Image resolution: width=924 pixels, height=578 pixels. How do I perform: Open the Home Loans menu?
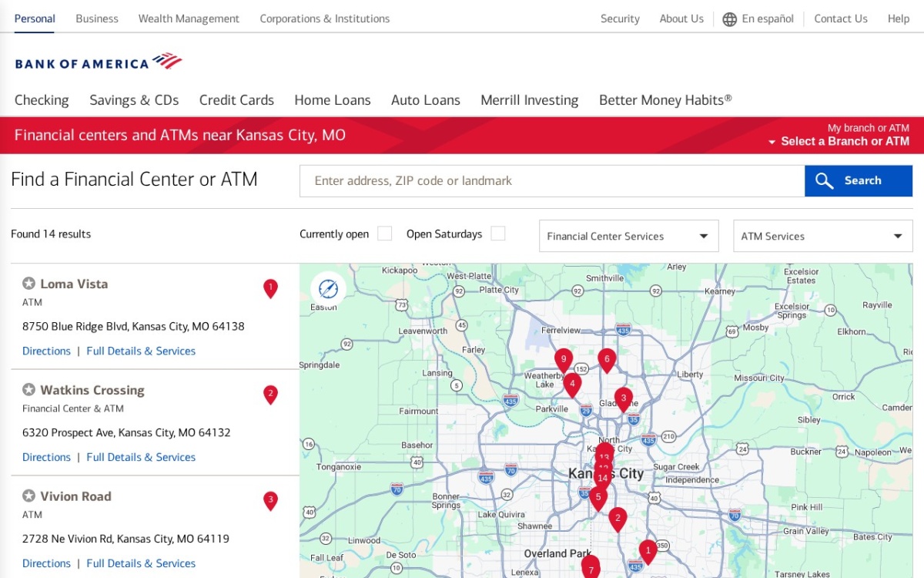(x=333, y=100)
